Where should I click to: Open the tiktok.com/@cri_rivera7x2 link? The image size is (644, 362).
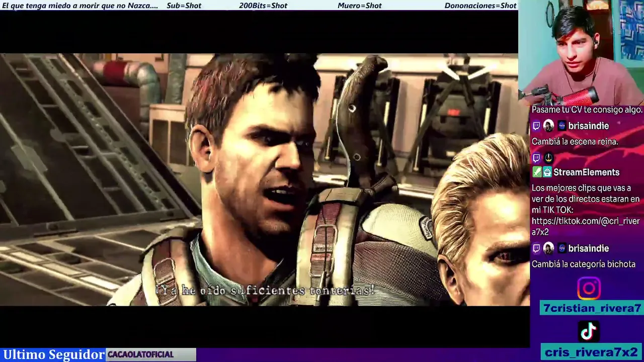(586, 226)
